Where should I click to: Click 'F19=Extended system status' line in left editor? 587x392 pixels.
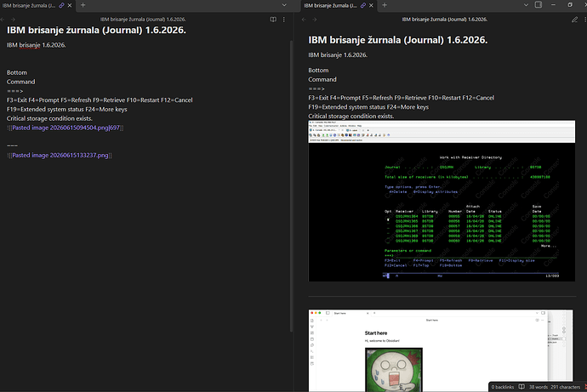[66, 110]
